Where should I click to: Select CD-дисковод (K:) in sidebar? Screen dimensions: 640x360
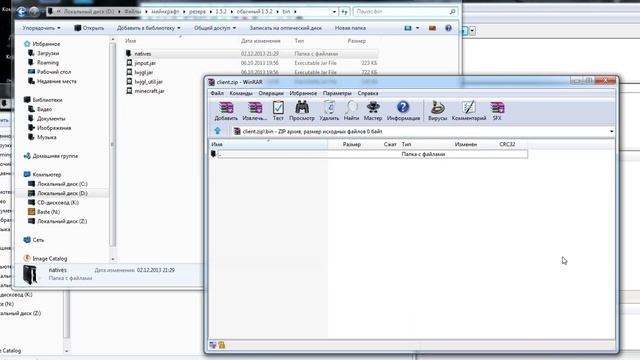(58, 202)
